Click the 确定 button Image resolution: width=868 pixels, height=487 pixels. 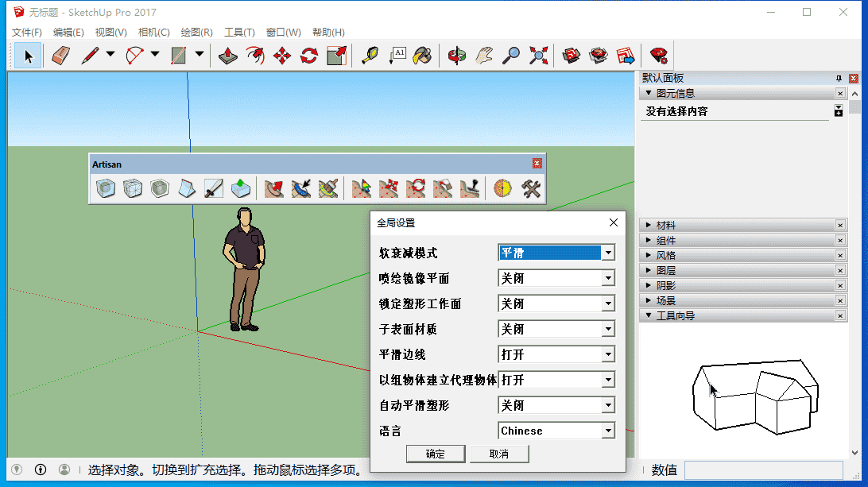pos(436,454)
